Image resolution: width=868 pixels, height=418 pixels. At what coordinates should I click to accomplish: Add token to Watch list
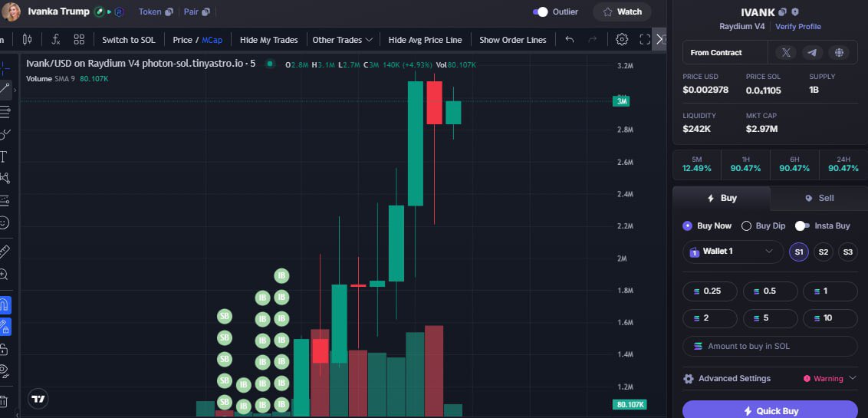tap(622, 12)
